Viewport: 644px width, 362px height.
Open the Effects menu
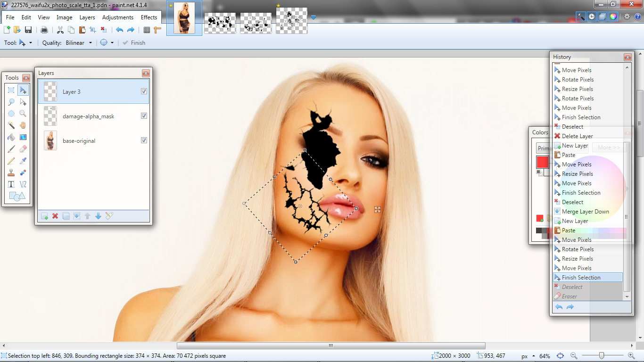(149, 17)
